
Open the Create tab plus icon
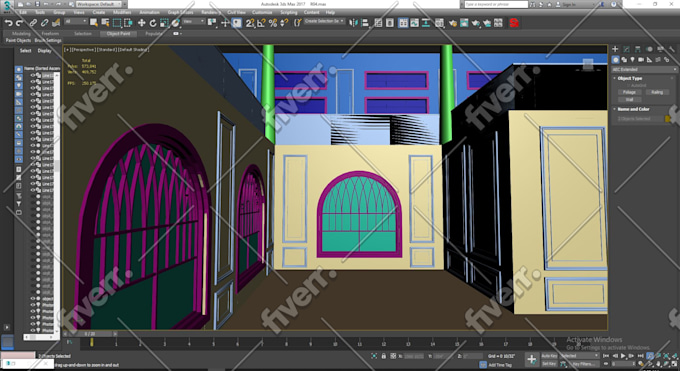615,49
